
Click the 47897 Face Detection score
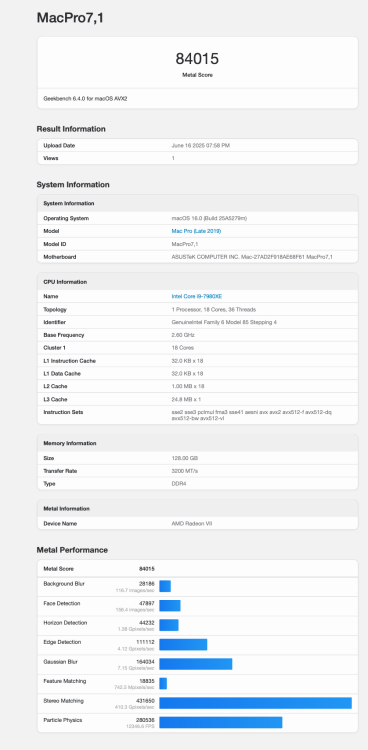pyautogui.click(x=146, y=603)
